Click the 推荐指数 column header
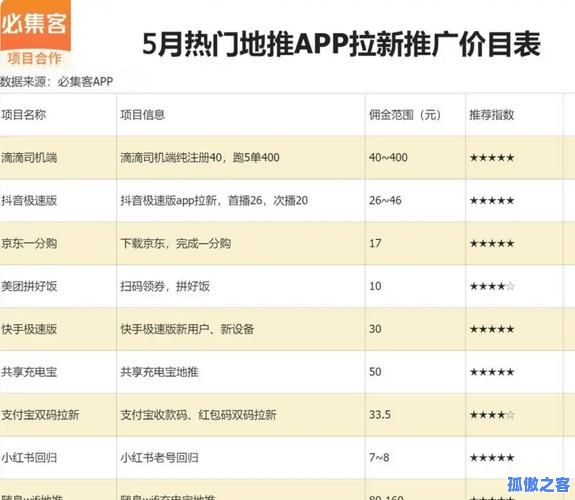 click(x=491, y=115)
